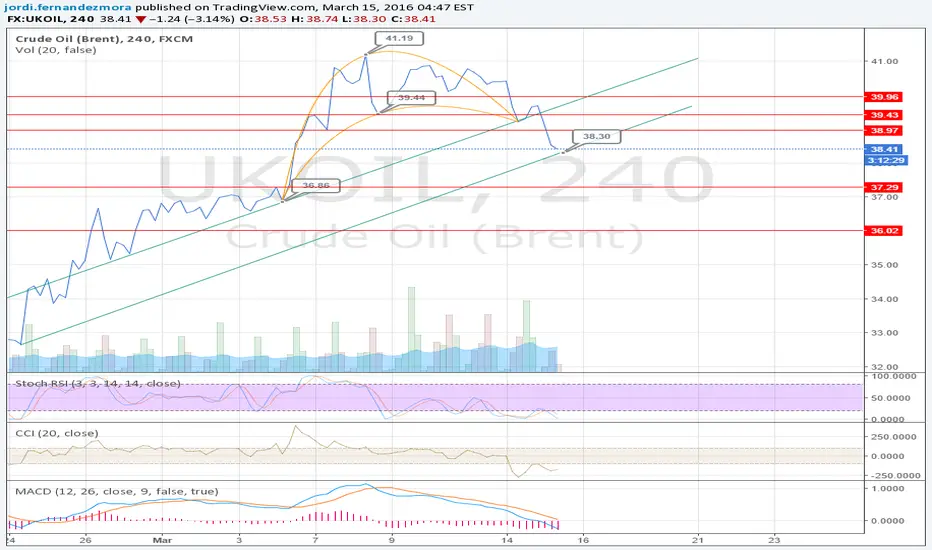
Task: Click the 7 date axis label
Action: pos(315,540)
